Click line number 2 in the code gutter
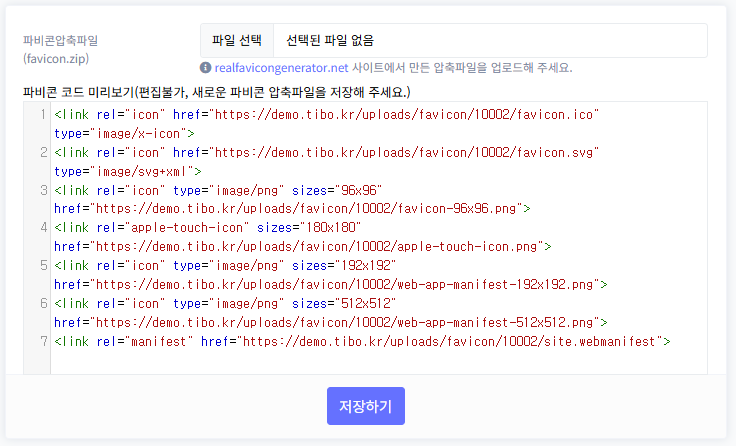 [x=42, y=153]
